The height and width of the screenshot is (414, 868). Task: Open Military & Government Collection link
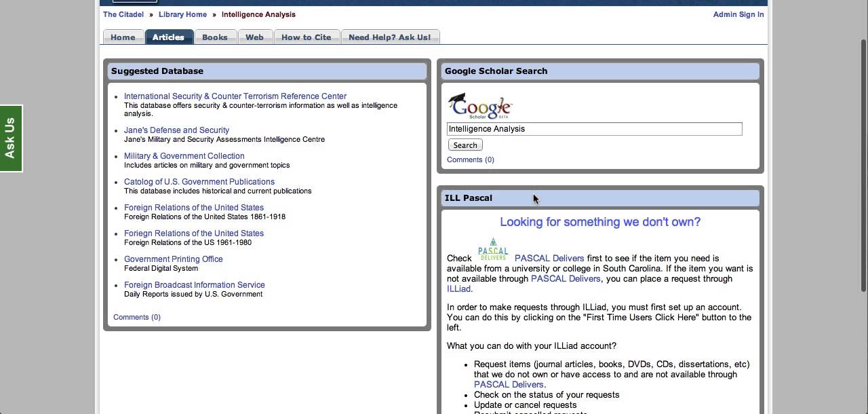pos(184,156)
